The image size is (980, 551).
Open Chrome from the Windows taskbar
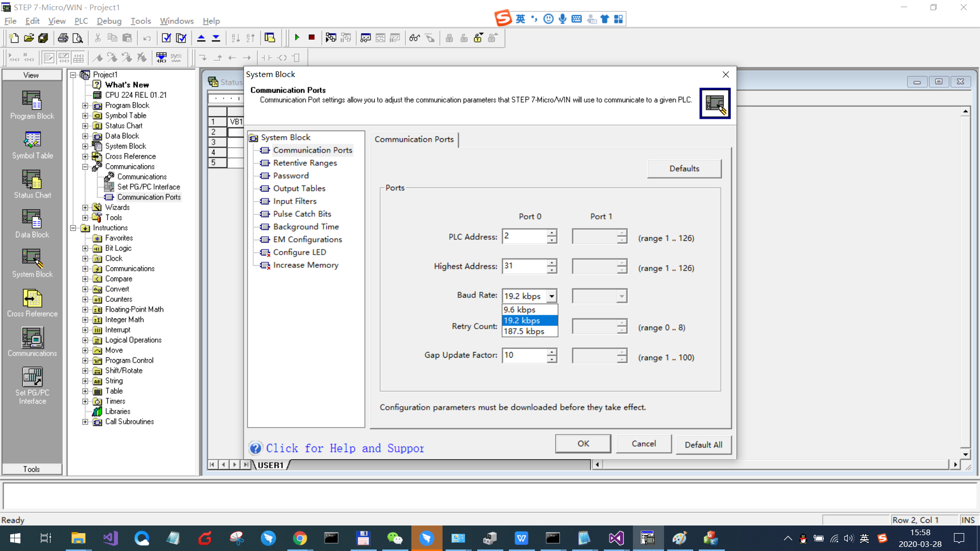300,538
